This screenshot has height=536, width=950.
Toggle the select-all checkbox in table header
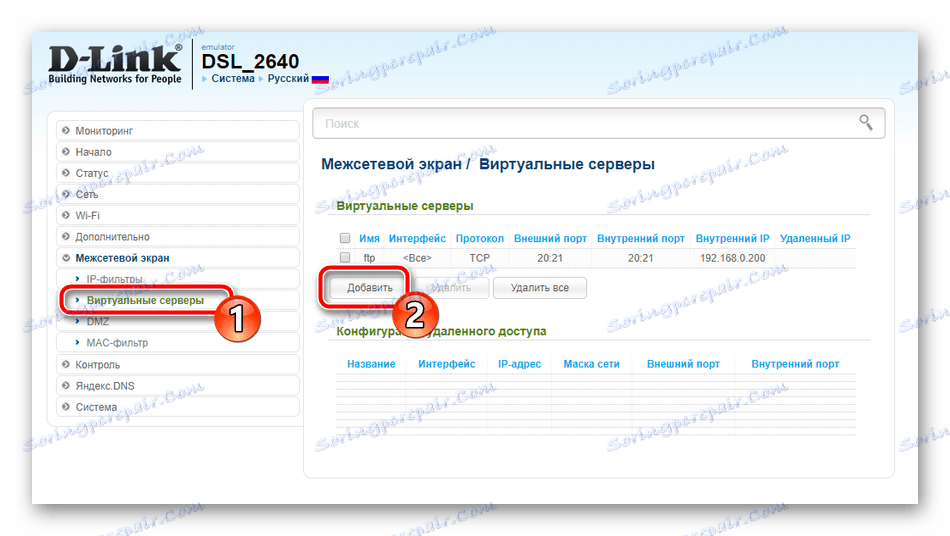345,238
